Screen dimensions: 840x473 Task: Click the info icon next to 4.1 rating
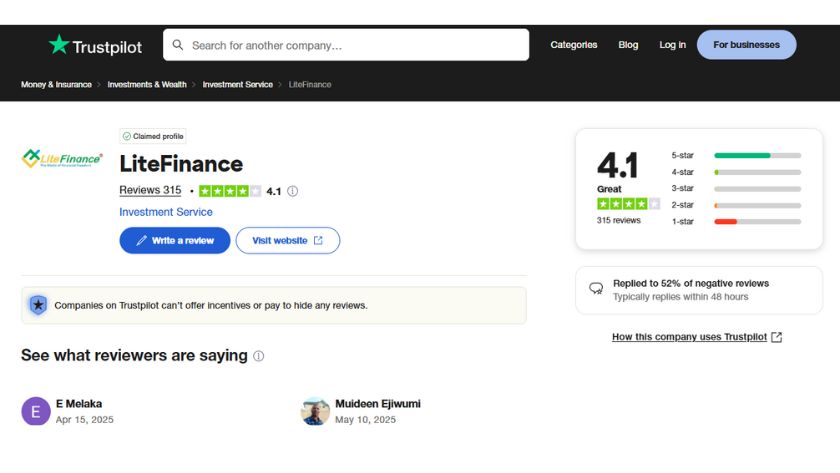292,191
